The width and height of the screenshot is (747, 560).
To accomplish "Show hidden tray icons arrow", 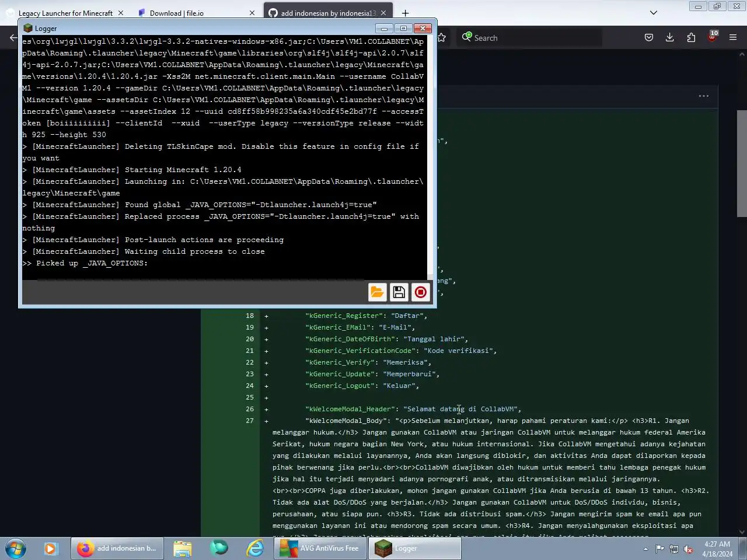I will 645,549.
